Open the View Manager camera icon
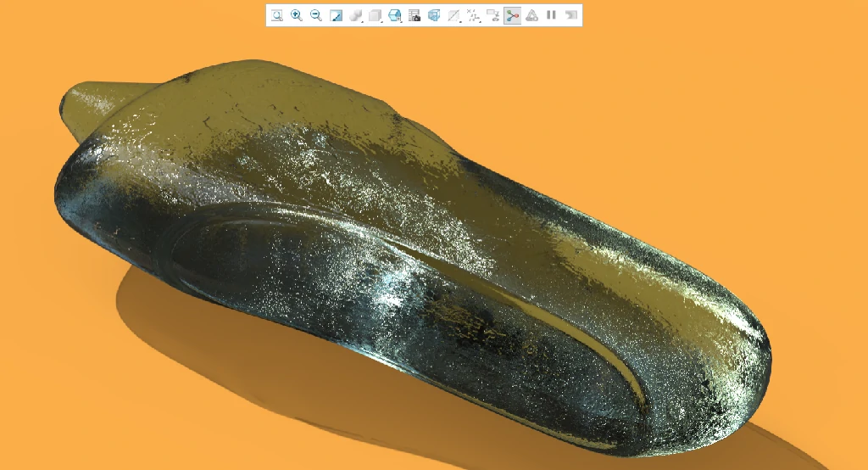Viewport: 868px width, 470px height. (415, 15)
